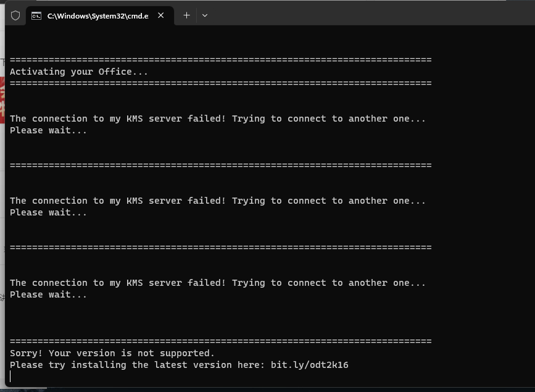This screenshot has height=392, width=535.
Task: Click the bit.ly/odt2k16 link text
Action: (x=310, y=365)
